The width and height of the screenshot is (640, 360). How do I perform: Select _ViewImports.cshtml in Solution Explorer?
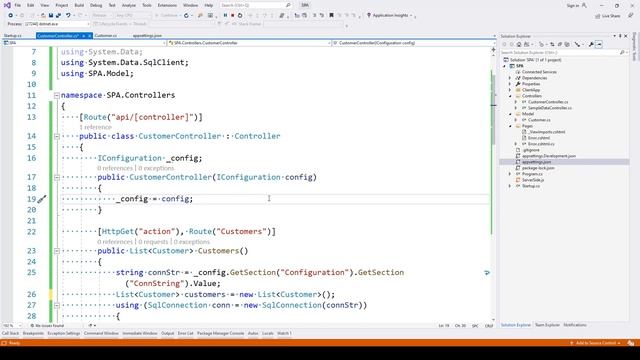coord(547,132)
